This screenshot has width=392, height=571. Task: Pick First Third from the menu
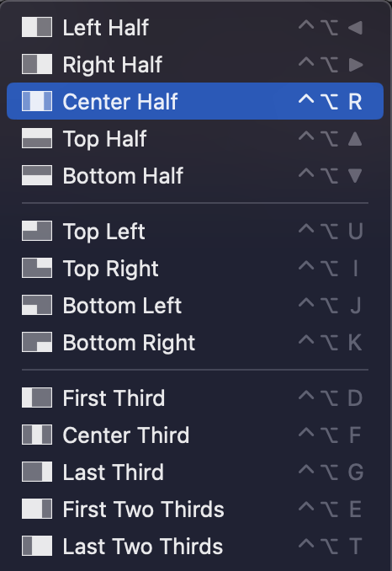coord(195,398)
